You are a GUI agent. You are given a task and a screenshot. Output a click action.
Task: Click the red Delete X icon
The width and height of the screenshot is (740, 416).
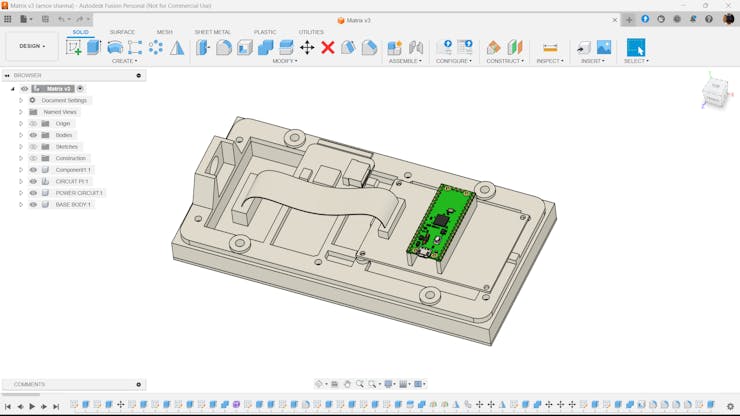pos(328,47)
